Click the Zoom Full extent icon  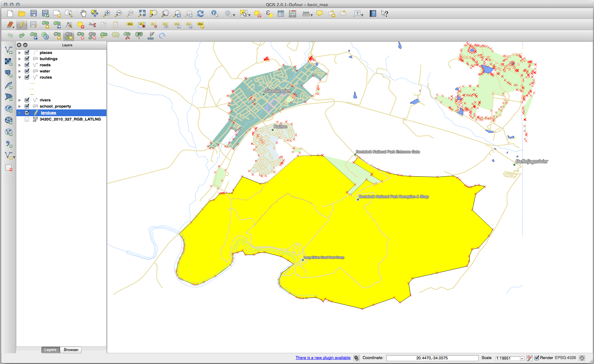142,14
